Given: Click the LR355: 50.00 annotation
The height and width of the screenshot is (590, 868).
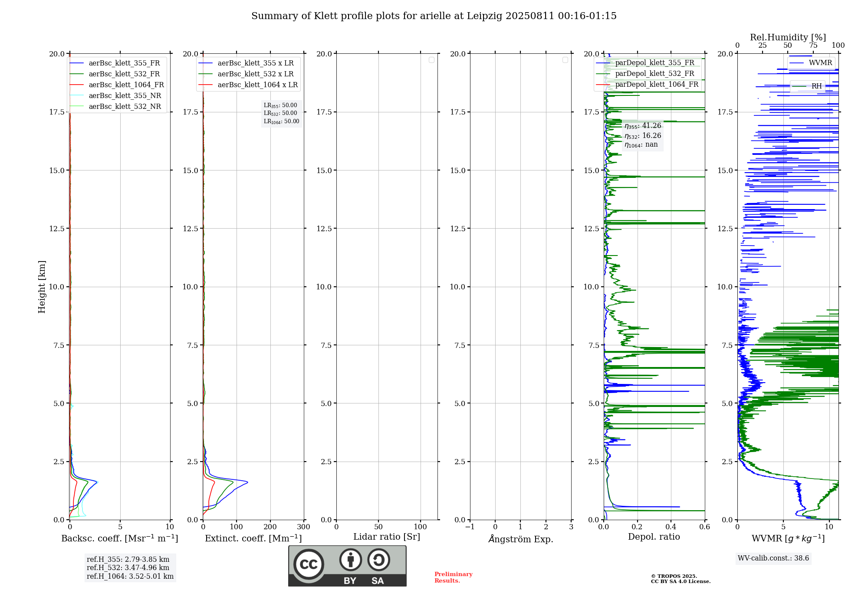Looking at the screenshot, I should click(280, 105).
